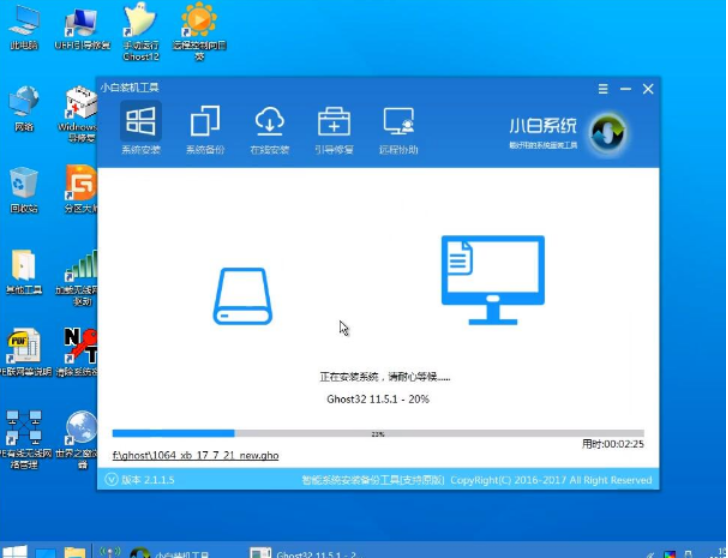Image resolution: width=728 pixels, height=558 pixels.
Task: Switch to Ghost32 11.5.1 taskbar button
Action: click(x=307, y=552)
